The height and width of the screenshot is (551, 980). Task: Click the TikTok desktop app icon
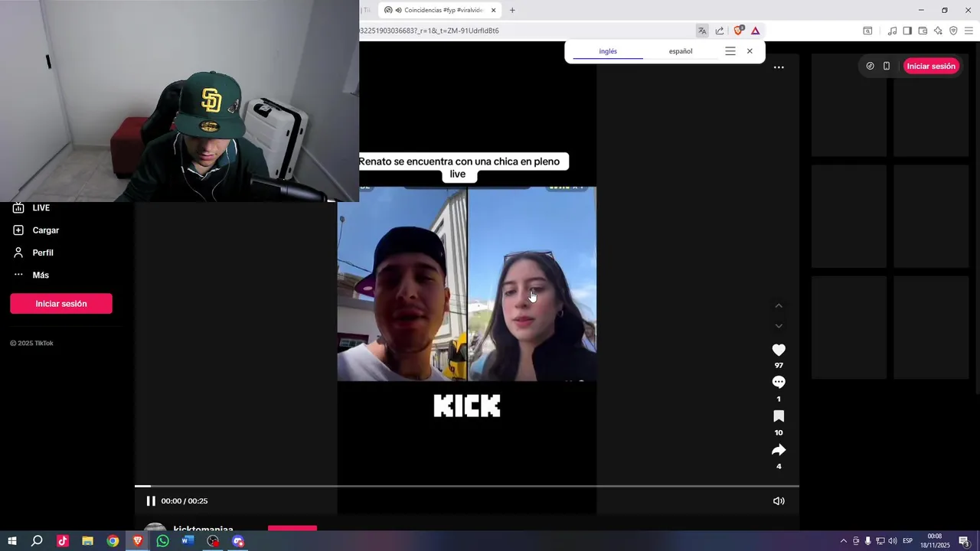[870, 66]
